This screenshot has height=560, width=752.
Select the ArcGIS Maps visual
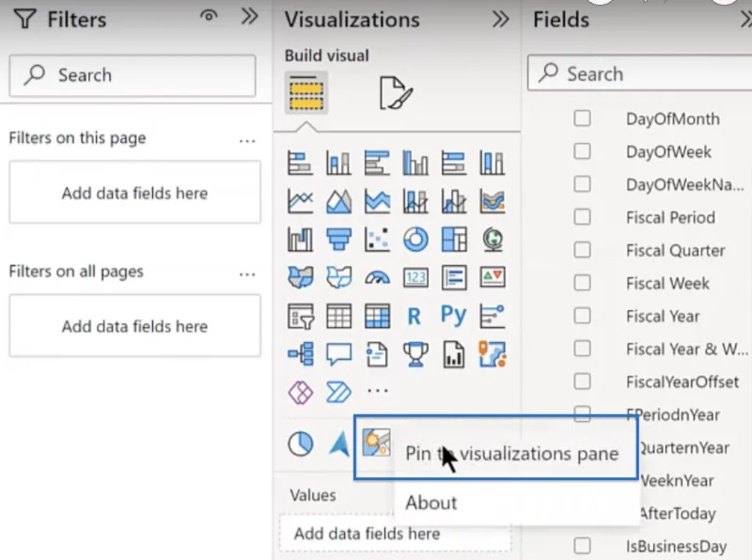coord(492,354)
